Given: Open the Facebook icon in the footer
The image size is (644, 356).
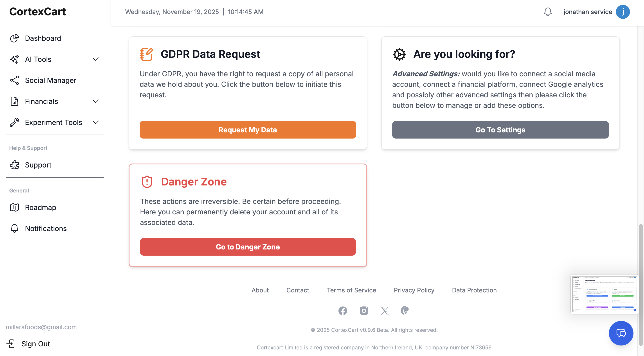Looking at the screenshot, I should click(x=343, y=311).
